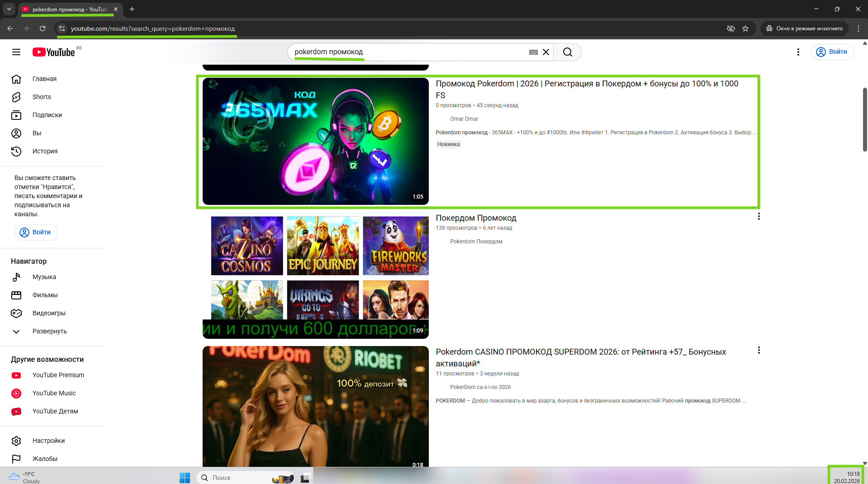Go back in the browser
The height and width of the screenshot is (484, 868).
[10, 28]
